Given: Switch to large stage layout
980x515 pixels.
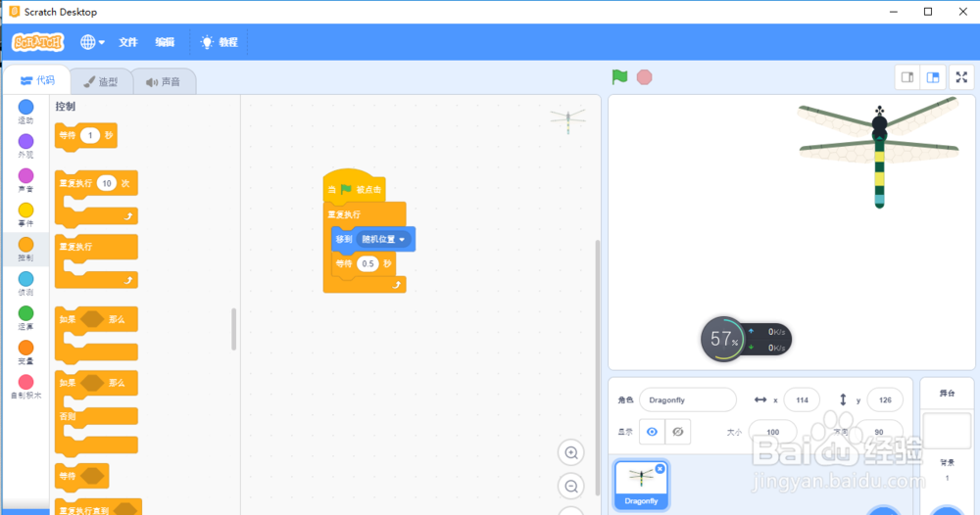Looking at the screenshot, I should (933, 77).
